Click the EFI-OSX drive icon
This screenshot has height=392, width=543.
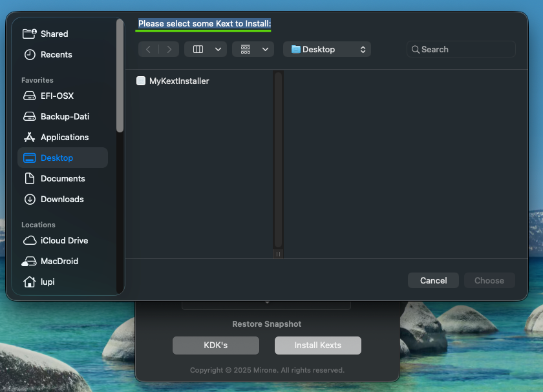30,96
